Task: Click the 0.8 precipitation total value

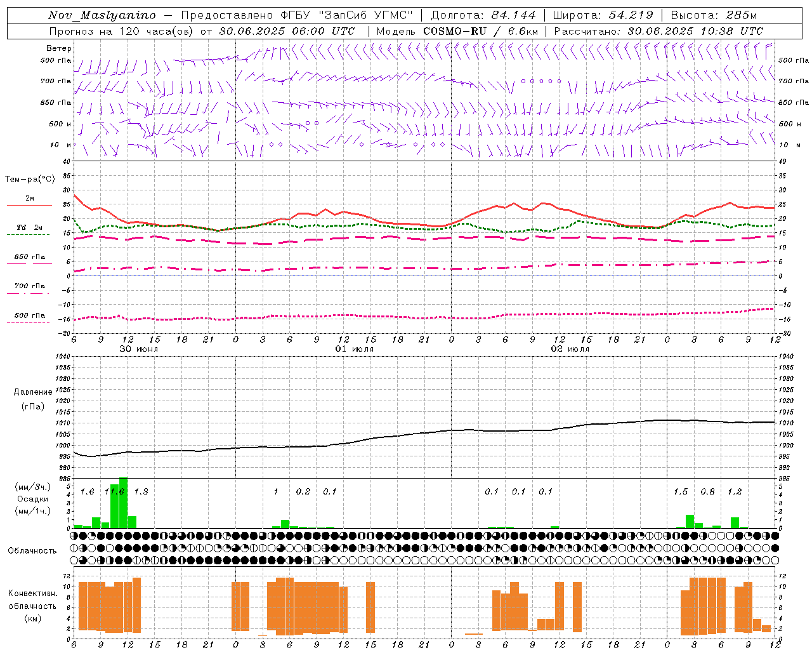Action: pyautogui.click(x=708, y=492)
